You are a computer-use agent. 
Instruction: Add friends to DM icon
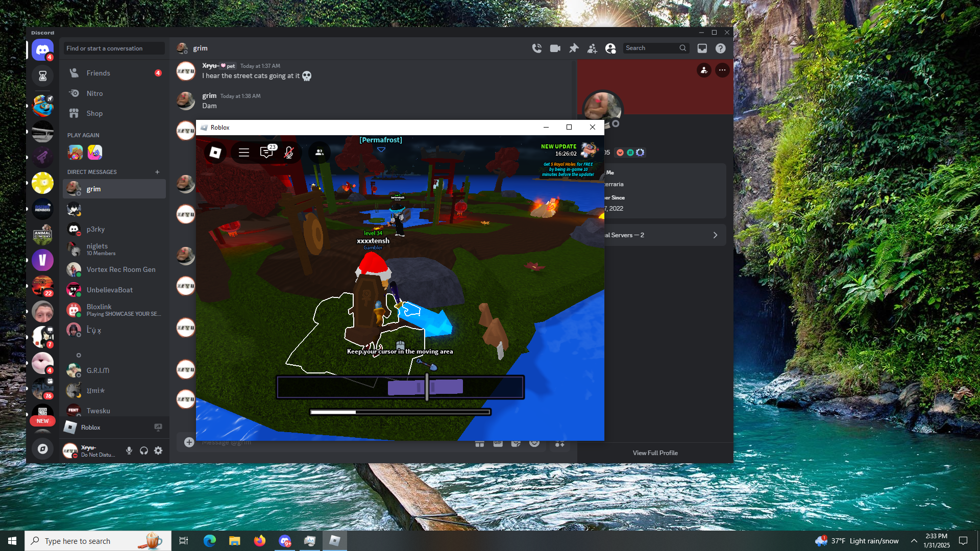click(592, 48)
